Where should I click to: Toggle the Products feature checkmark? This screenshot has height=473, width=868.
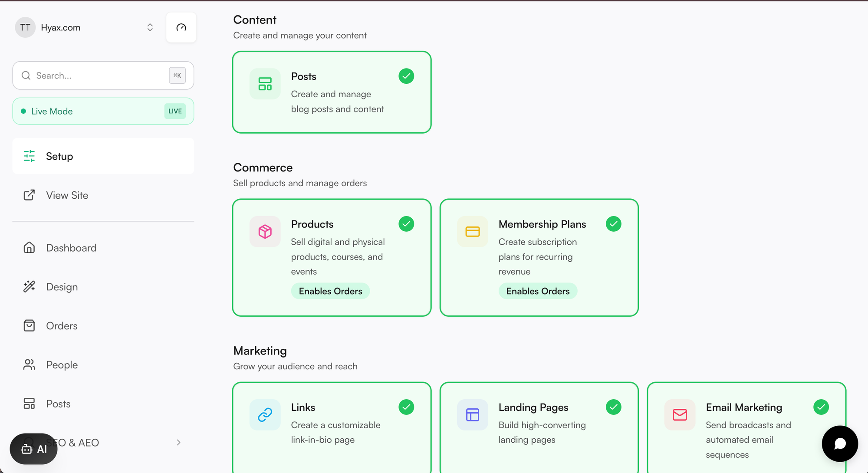tap(406, 224)
